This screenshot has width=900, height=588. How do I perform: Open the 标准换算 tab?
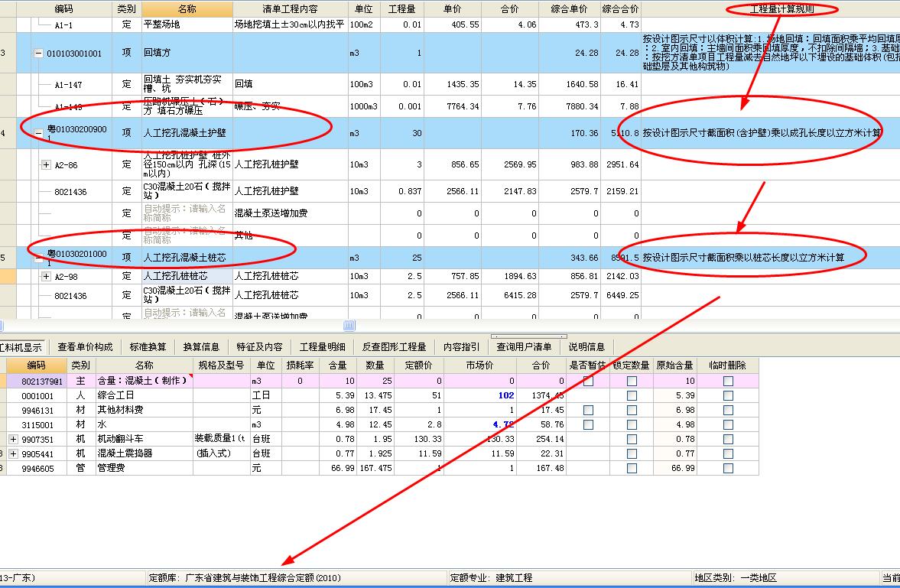(x=148, y=347)
